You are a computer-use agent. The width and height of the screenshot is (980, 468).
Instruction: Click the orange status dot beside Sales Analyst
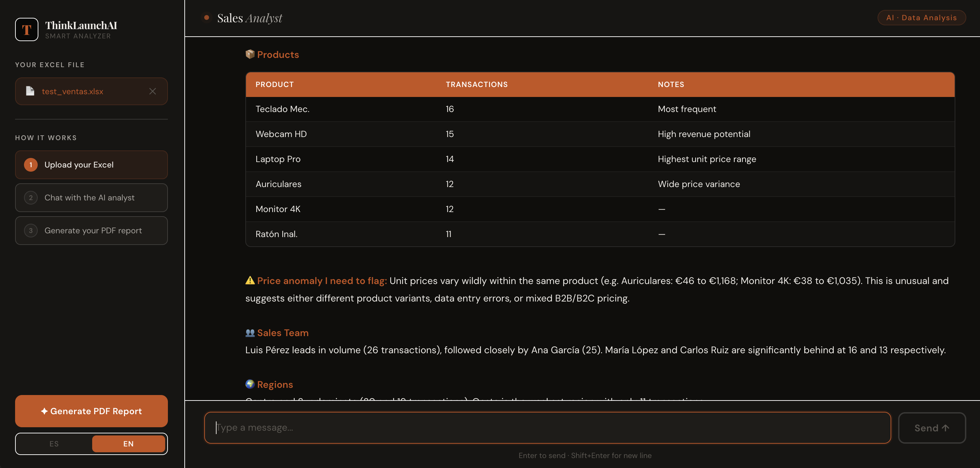click(x=207, y=17)
